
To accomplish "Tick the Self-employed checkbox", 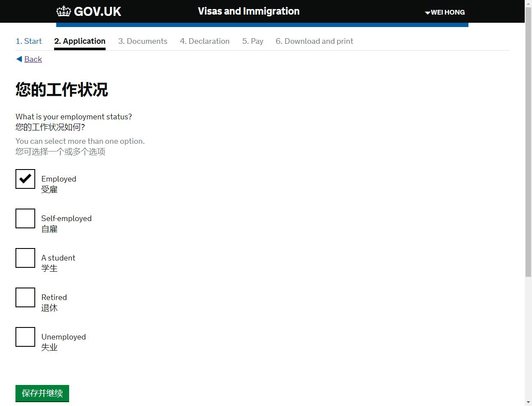I will (25, 218).
